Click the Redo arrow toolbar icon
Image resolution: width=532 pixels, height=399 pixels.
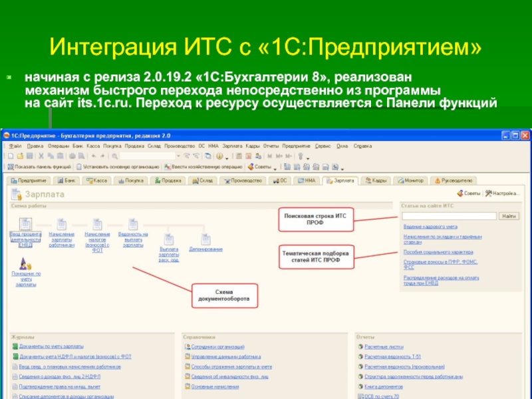[102, 156]
